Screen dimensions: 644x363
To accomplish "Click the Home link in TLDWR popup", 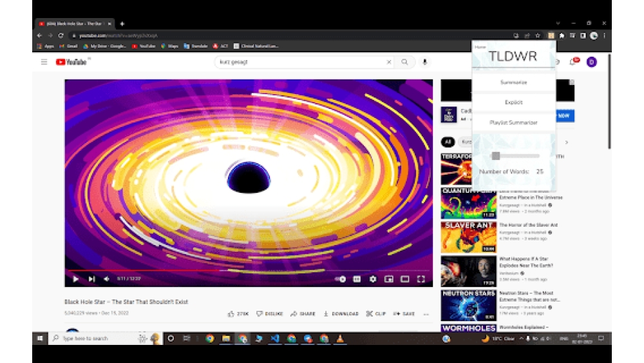I will (x=480, y=47).
